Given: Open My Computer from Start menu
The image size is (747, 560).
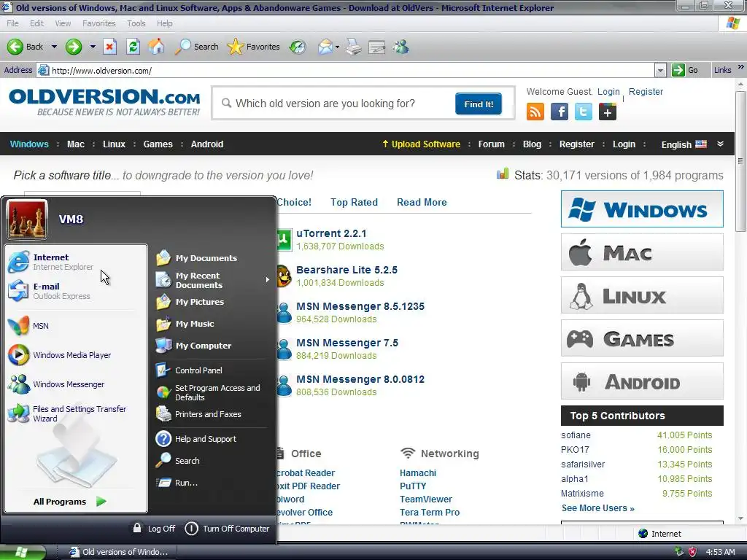Looking at the screenshot, I should click(212, 345).
